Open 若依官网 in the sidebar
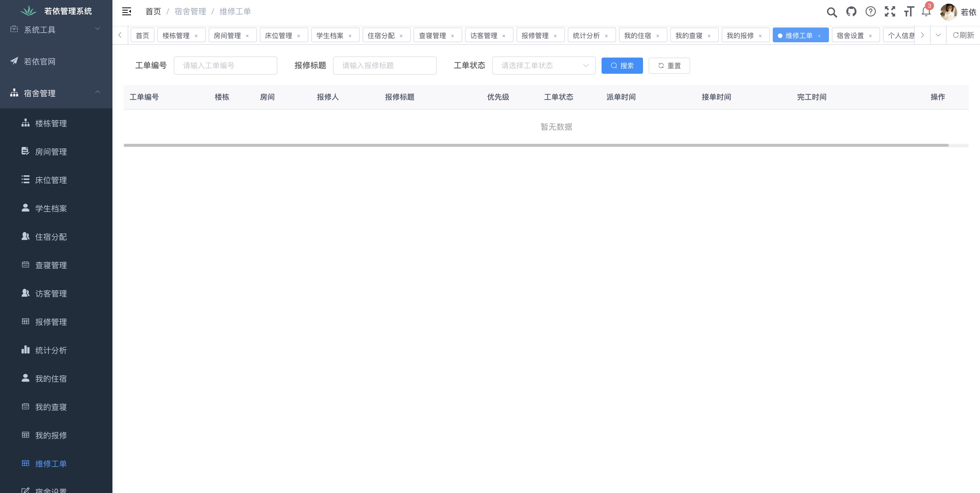The image size is (980, 493). 56,61
